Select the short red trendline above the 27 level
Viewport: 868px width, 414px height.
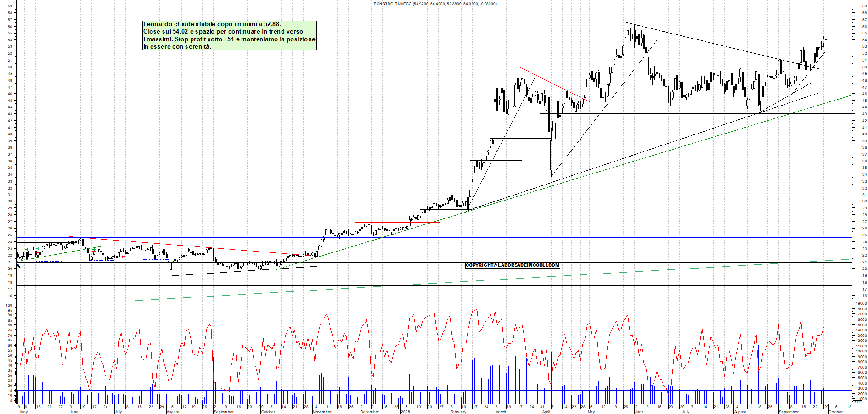tap(376, 223)
